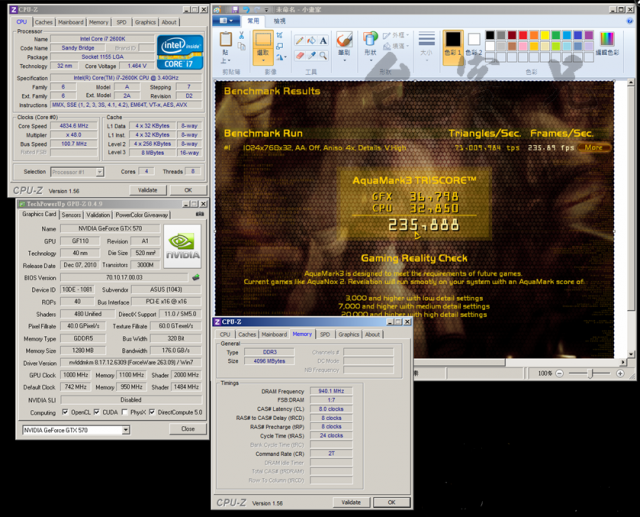Open the Sensors tab in GPU-Z
The image size is (640, 517).
pos(71,215)
